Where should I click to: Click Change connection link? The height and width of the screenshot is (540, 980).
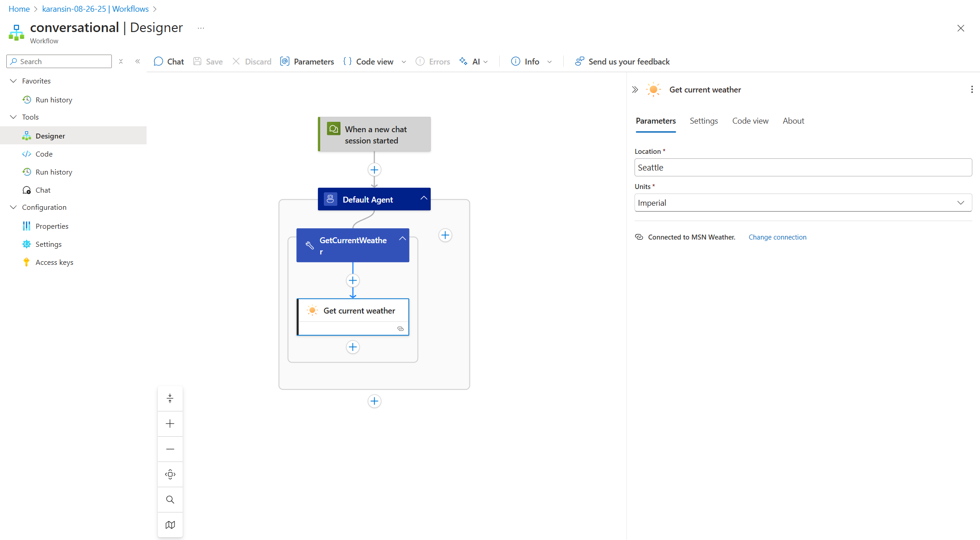coord(777,237)
